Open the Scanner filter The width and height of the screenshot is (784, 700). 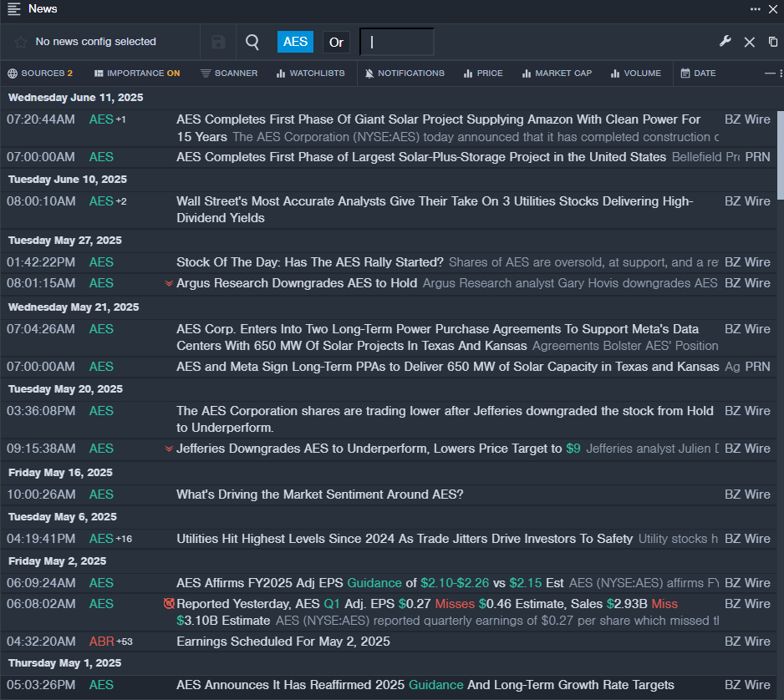point(229,74)
